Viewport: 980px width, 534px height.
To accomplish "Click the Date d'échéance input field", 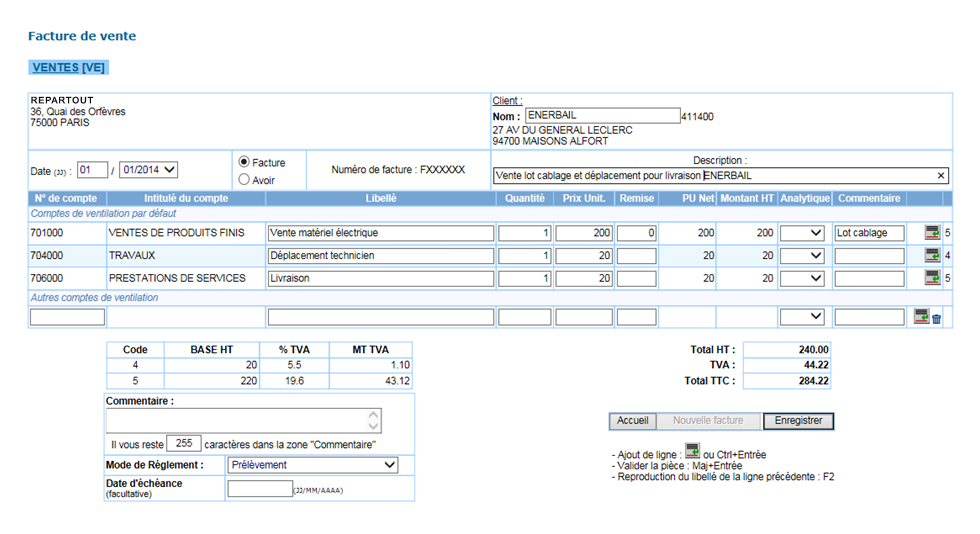I will pos(260,488).
